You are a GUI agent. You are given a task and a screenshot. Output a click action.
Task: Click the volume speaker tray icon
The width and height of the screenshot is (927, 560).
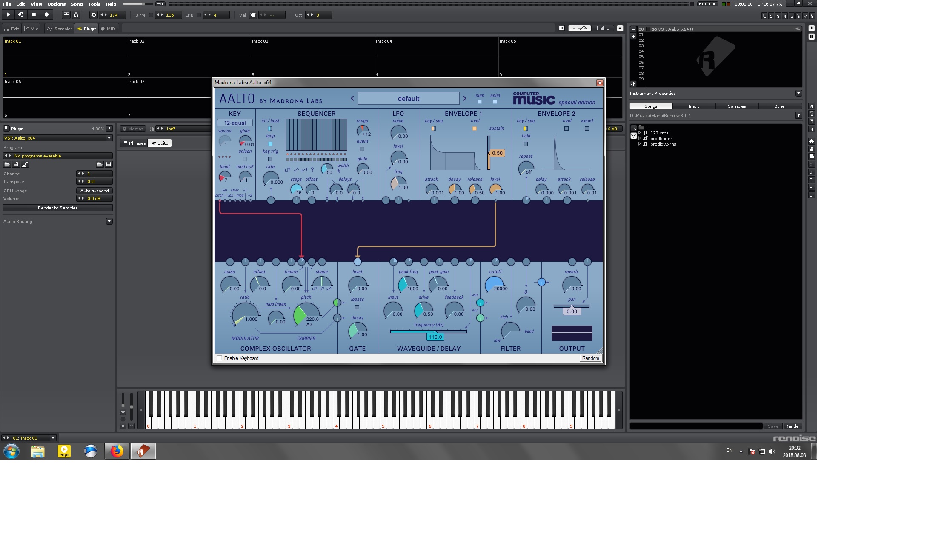click(x=772, y=451)
